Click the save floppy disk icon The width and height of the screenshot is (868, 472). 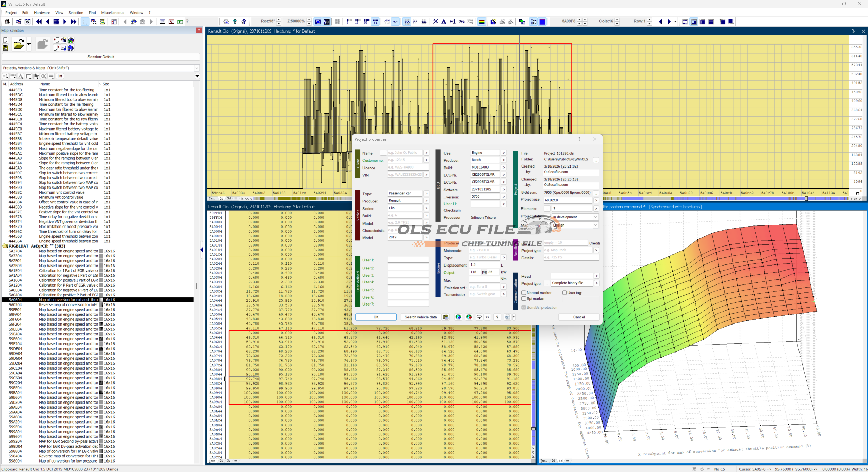5,48
